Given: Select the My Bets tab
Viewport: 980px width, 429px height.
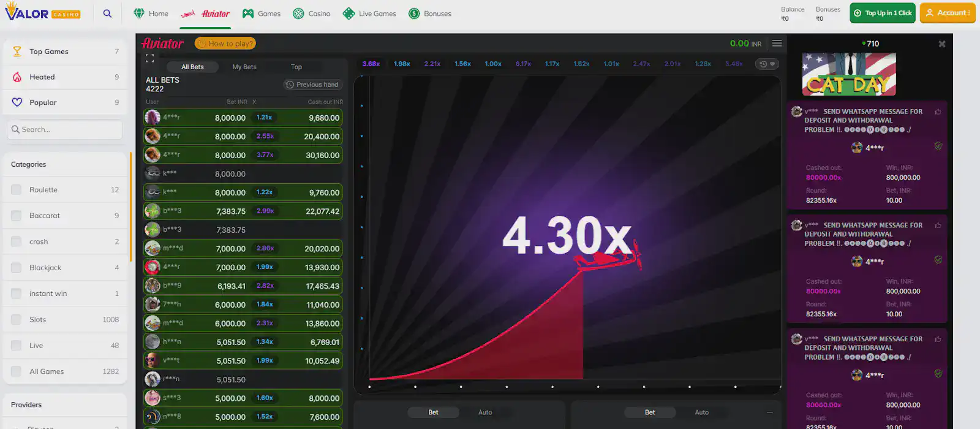Looking at the screenshot, I should pyautogui.click(x=244, y=67).
